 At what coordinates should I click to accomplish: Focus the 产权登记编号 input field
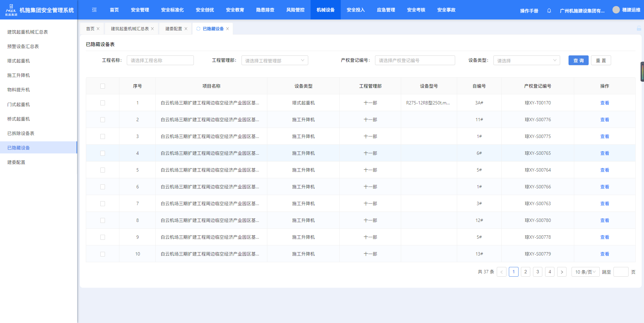click(415, 60)
